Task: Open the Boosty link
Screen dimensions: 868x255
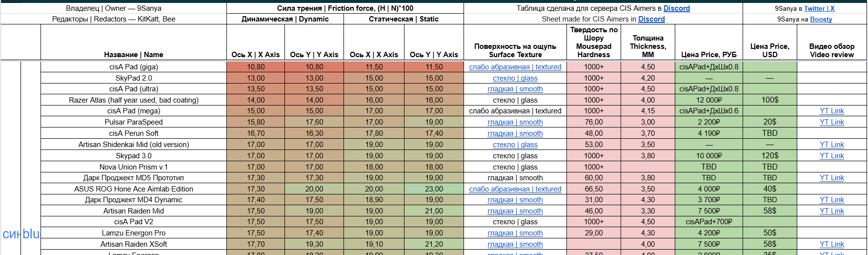Action: tap(821, 19)
